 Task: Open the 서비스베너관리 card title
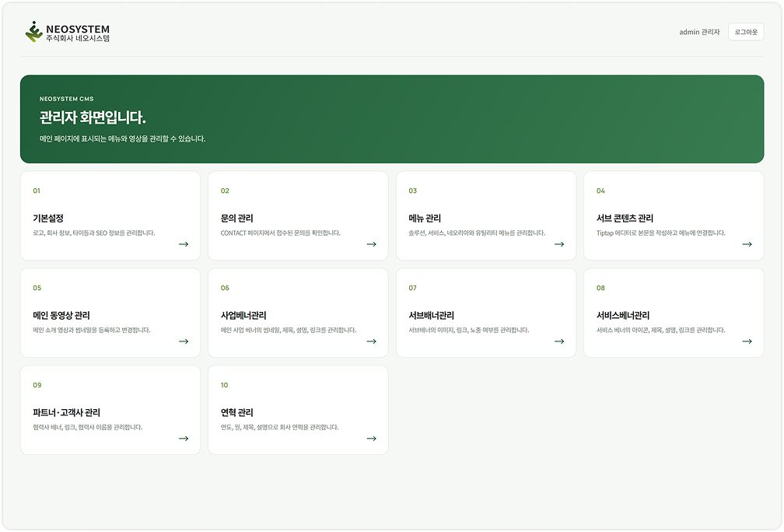pos(623,315)
